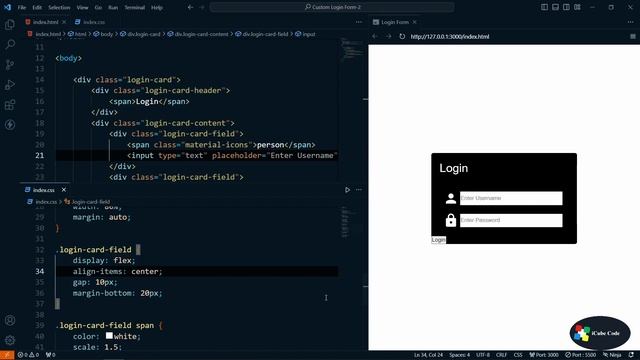Close the lower index.css tab
Viewport: 640px width, 360px height.
[x=64, y=190]
